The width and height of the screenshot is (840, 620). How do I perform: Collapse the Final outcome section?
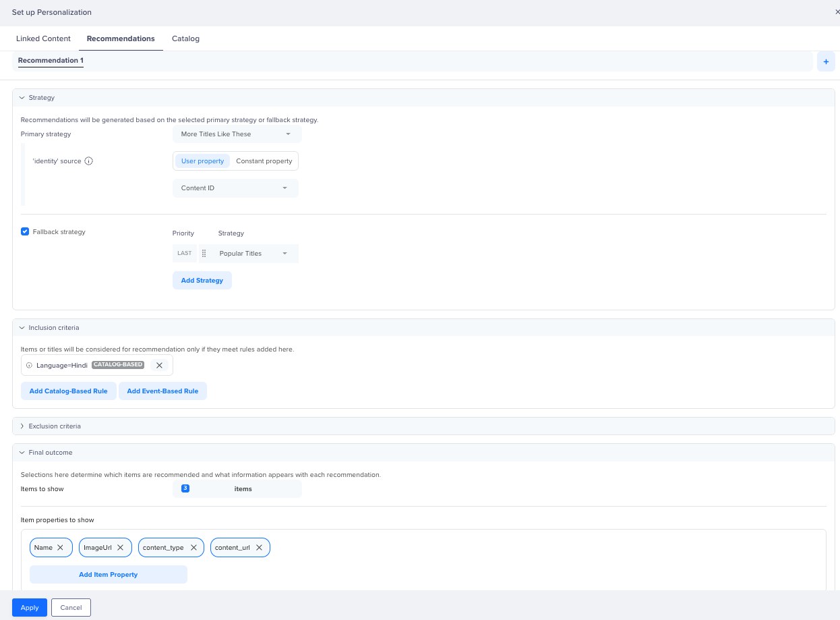22,453
